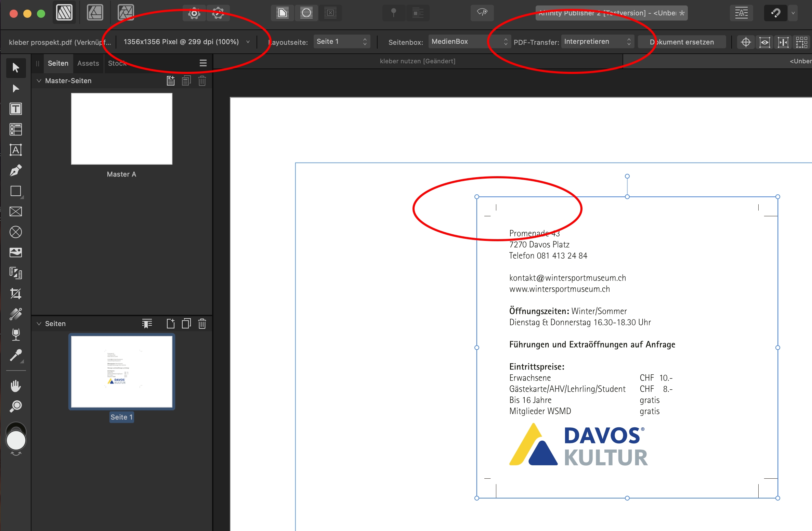Pick the Frame Text tool
The height and width of the screenshot is (531, 812).
click(x=16, y=109)
